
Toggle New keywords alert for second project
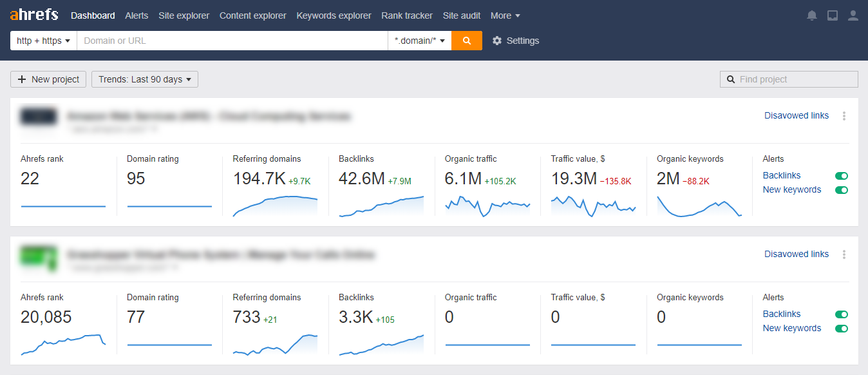842,329
